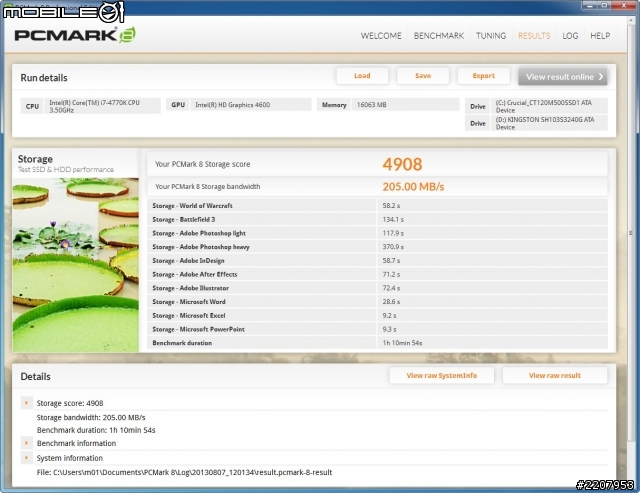Open the WELCOME tab

click(x=381, y=36)
